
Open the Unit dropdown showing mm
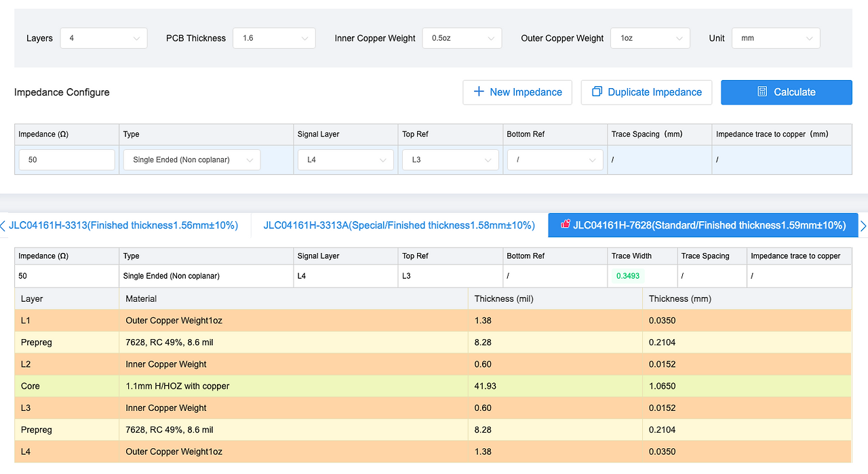tap(776, 38)
